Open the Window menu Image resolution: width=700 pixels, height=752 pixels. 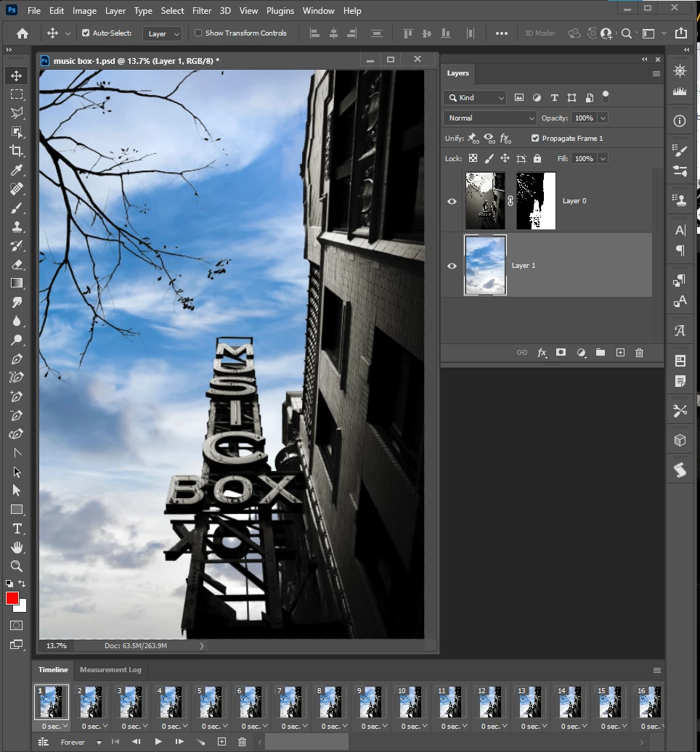click(x=318, y=11)
